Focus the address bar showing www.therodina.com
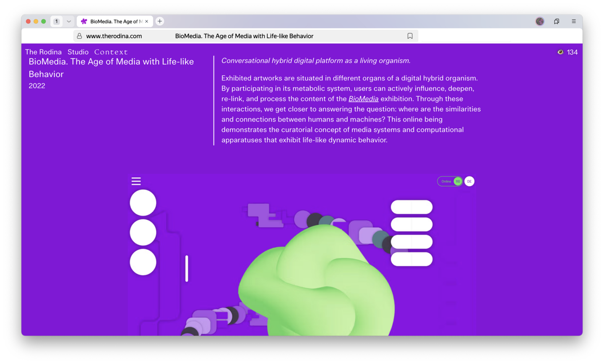The width and height of the screenshot is (604, 364). tap(246, 36)
